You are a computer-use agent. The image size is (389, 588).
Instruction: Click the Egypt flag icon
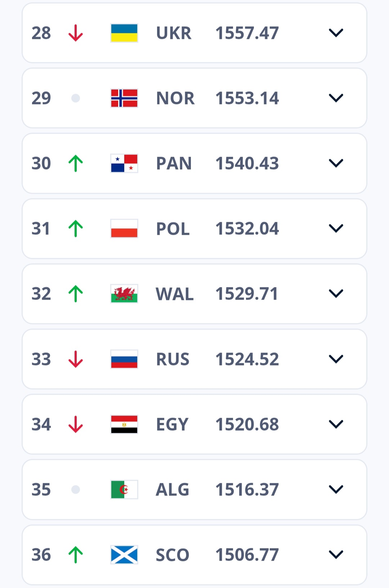click(124, 424)
